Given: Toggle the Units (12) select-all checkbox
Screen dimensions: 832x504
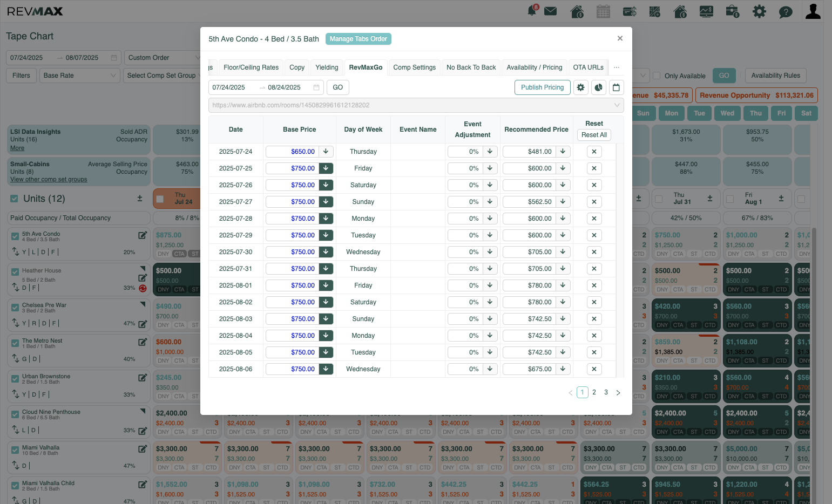Looking at the screenshot, I should click(x=15, y=199).
